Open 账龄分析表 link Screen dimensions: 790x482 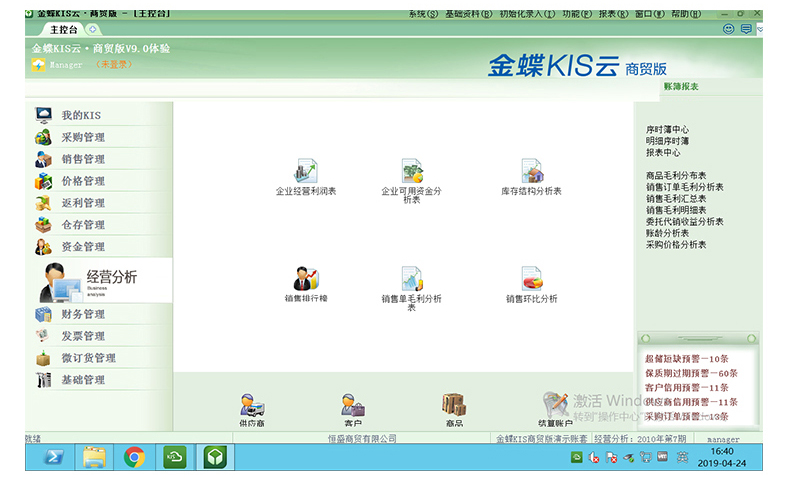(x=667, y=233)
